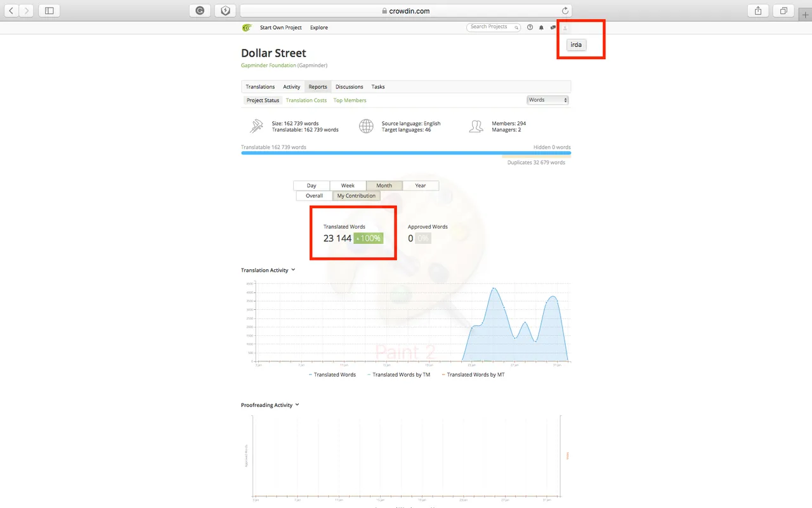
Task: Click the Hidden 0 words label
Action: 552,147
